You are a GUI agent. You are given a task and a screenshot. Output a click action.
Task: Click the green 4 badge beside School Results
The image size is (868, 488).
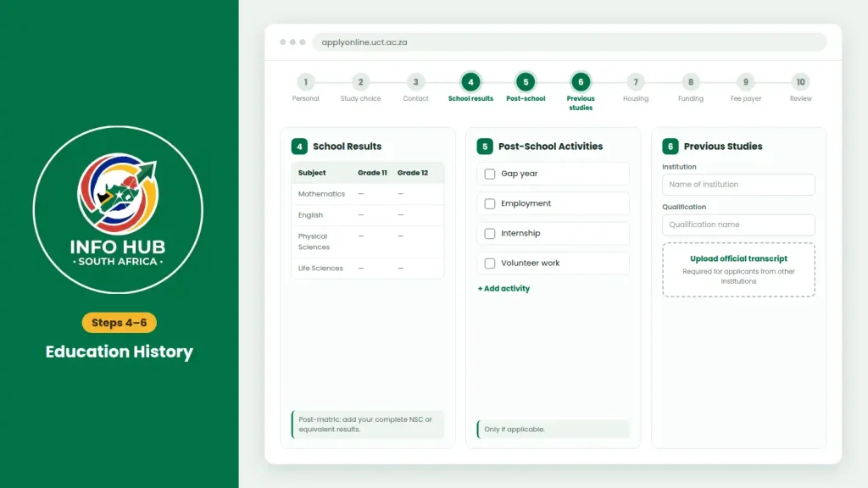coord(299,146)
